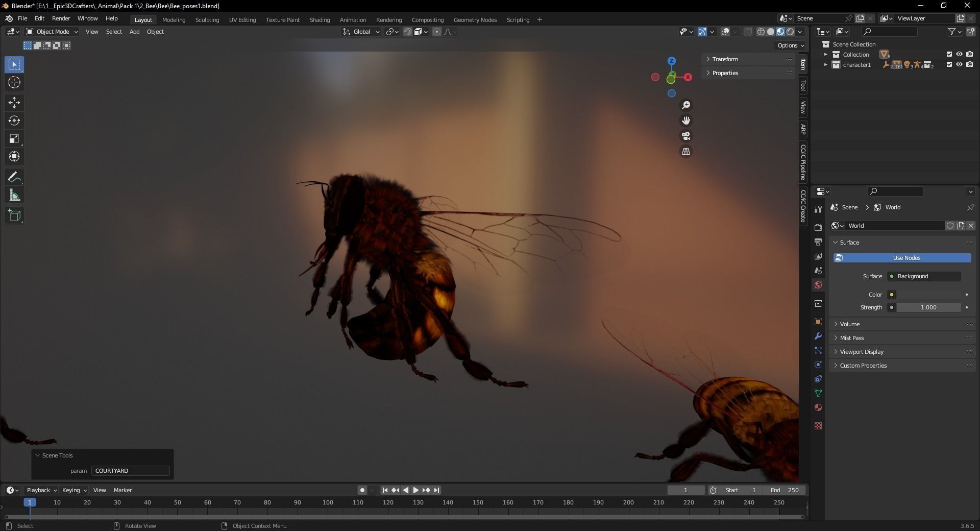Toggle X-ray display in viewport header
The width and height of the screenshot is (980, 531).
[748, 32]
